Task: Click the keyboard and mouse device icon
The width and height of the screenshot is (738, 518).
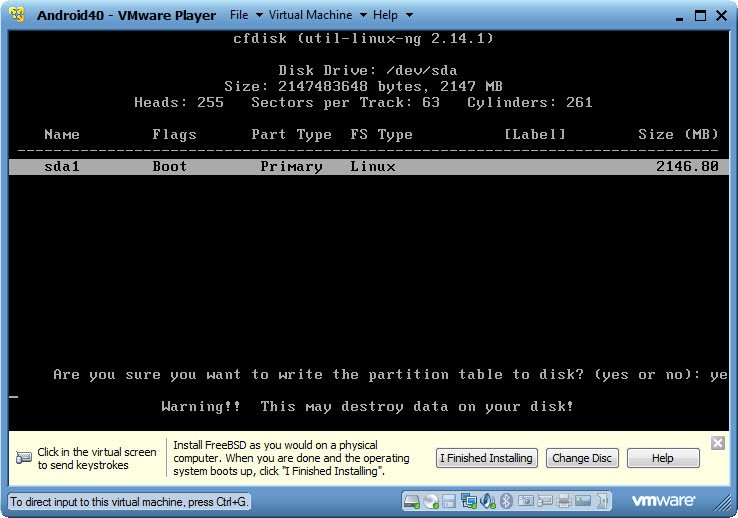Action: click(x=545, y=501)
